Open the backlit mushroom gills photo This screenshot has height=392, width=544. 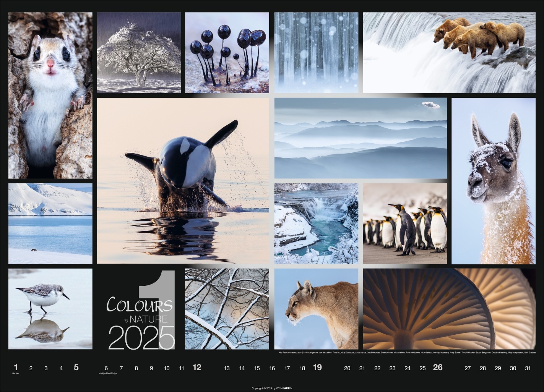tap(449, 309)
